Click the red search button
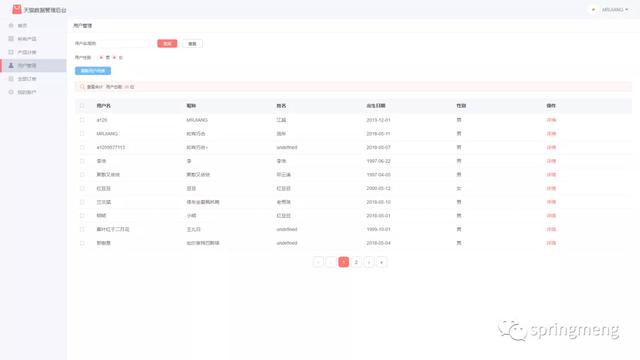Image resolution: width=640 pixels, height=360 pixels. [x=167, y=43]
